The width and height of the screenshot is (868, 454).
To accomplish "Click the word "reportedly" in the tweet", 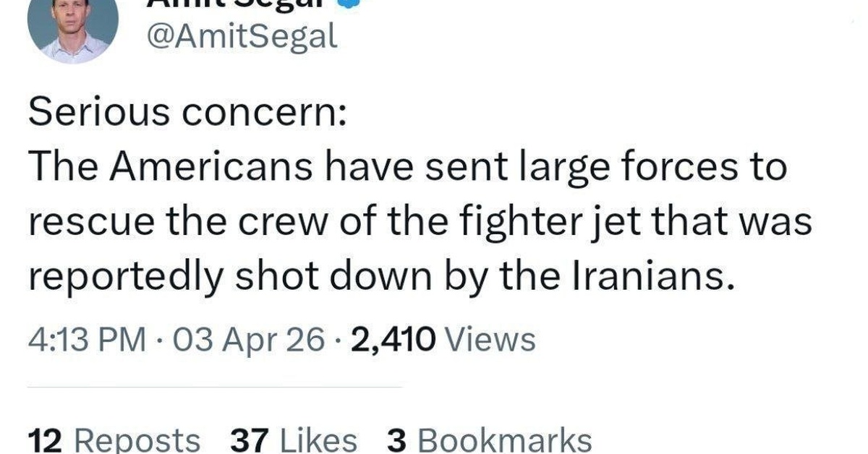I will [120, 277].
